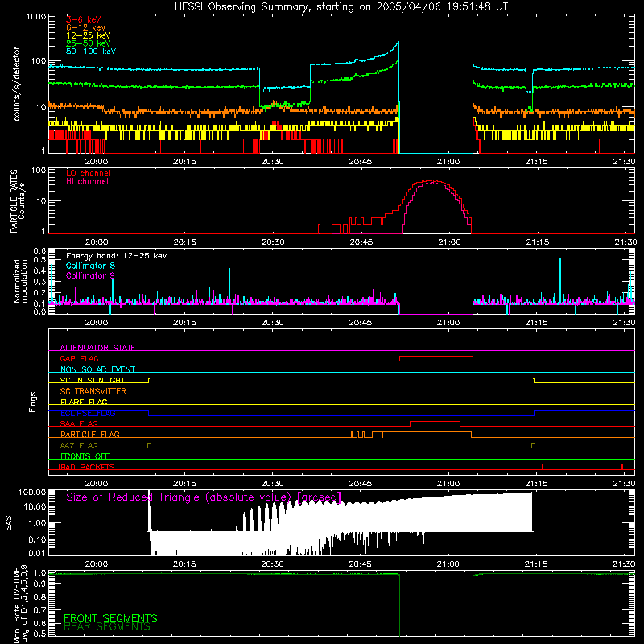This screenshot has width=644, height=644.
Task: Select the FRONT SEGMENTS legend label
Action: click(110, 618)
